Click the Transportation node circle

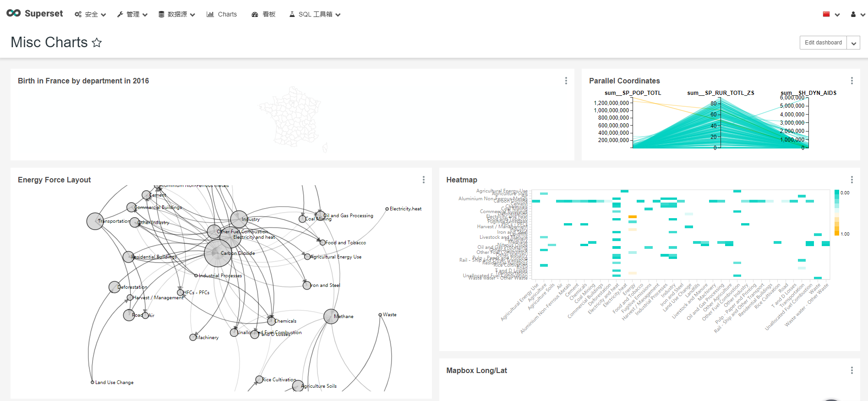(95, 221)
